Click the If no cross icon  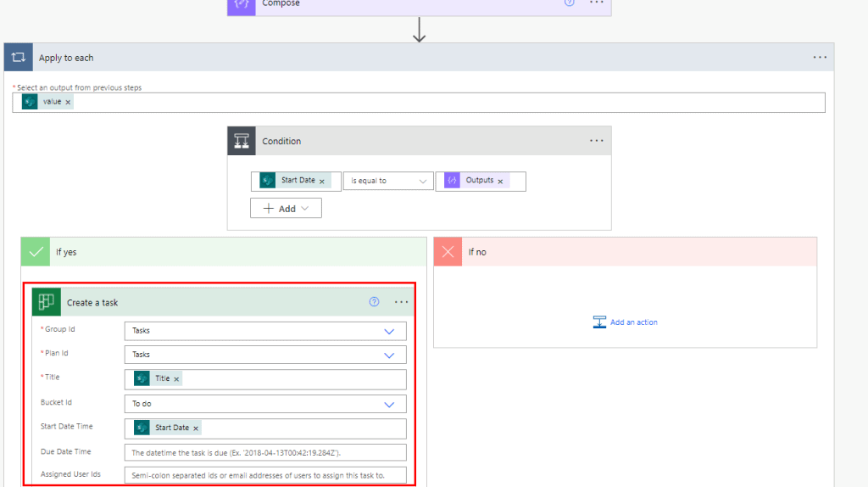pyautogui.click(x=448, y=252)
